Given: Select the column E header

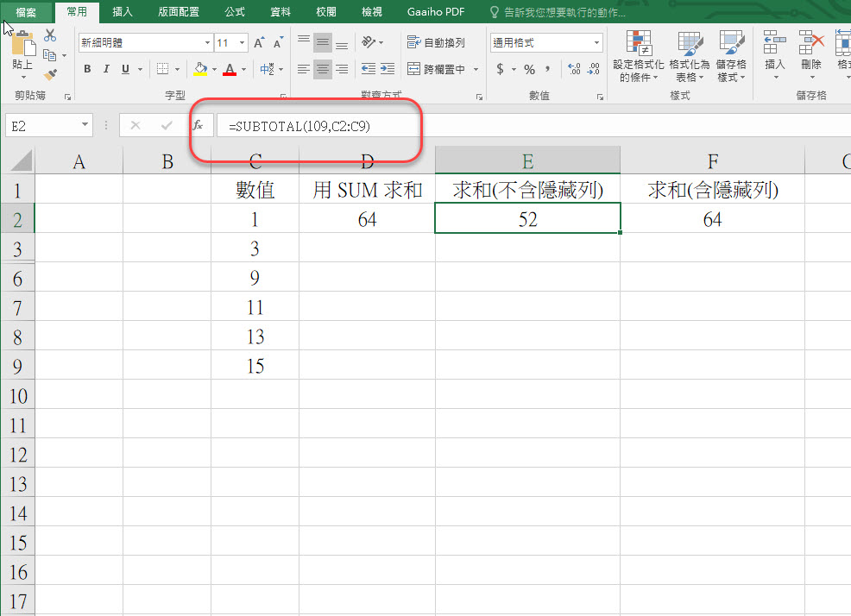Looking at the screenshot, I should click(527, 161).
